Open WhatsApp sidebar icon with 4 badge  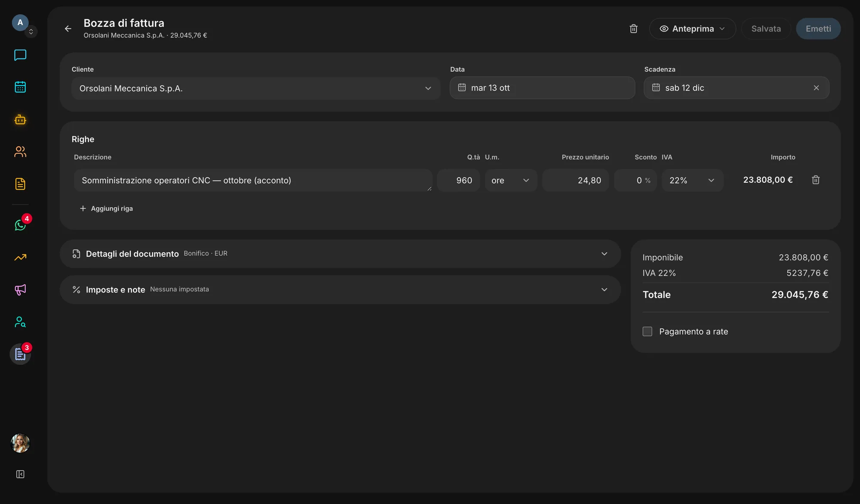(x=20, y=225)
